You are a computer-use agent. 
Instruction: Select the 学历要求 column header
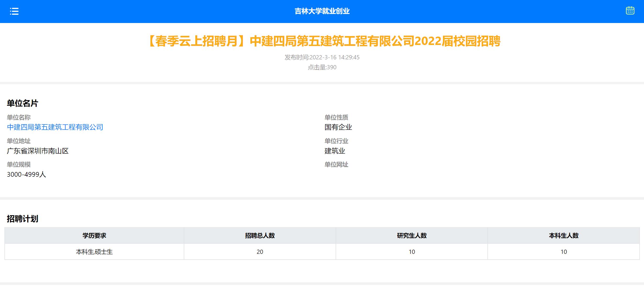[x=94, y=236]
